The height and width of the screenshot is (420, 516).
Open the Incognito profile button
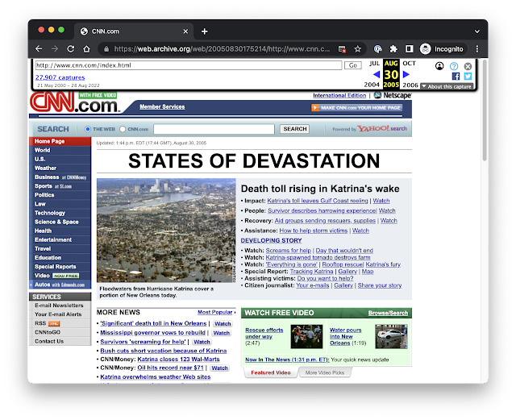443,49
